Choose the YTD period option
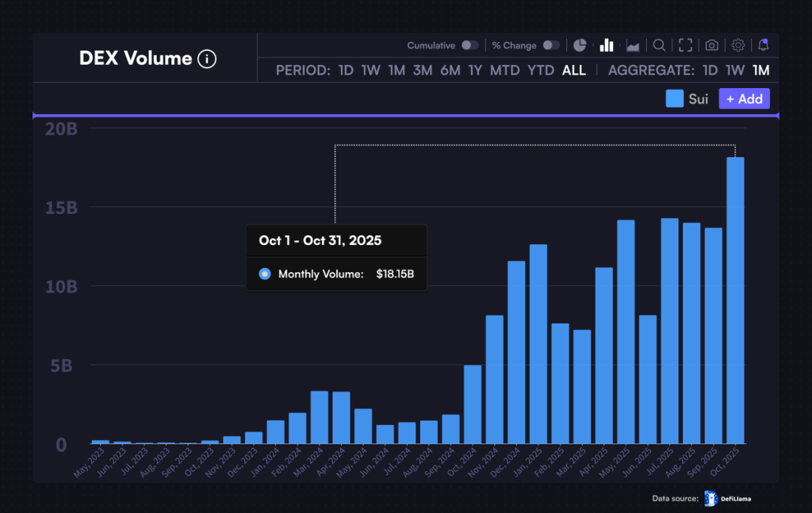812x513 pixels. pyautogui.click(x=541, y=70)
